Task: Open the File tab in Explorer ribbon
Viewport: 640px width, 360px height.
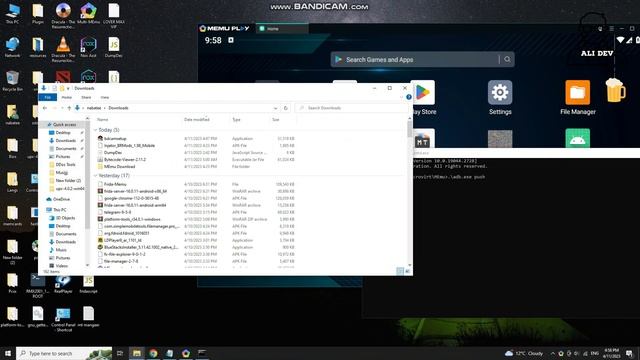Action: (48, 97)
